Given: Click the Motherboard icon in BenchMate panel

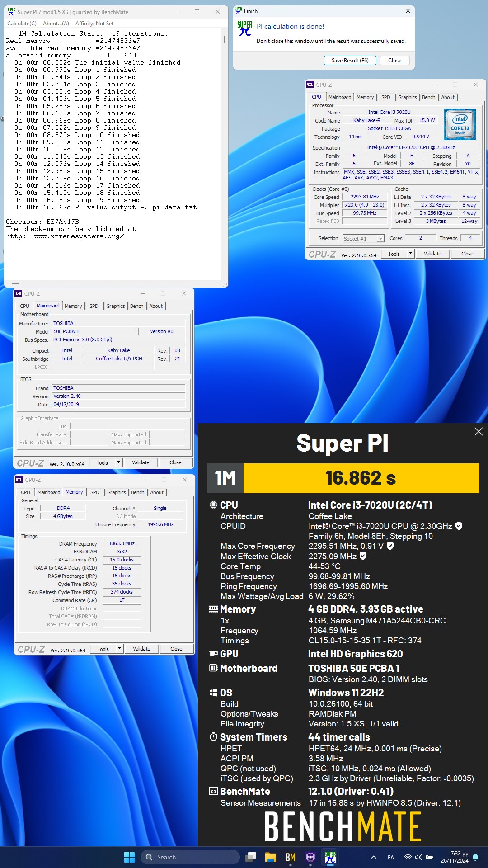Looking at the screenshot, I should 213,668.
